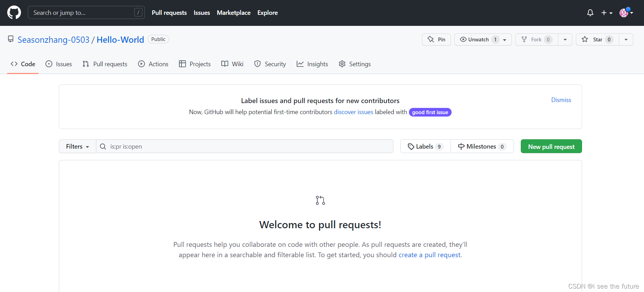Image resolution: width=644 pixels, height=292 pixels.
Task: Click the slash shortcut key icon in search
Action: (138, 12)
